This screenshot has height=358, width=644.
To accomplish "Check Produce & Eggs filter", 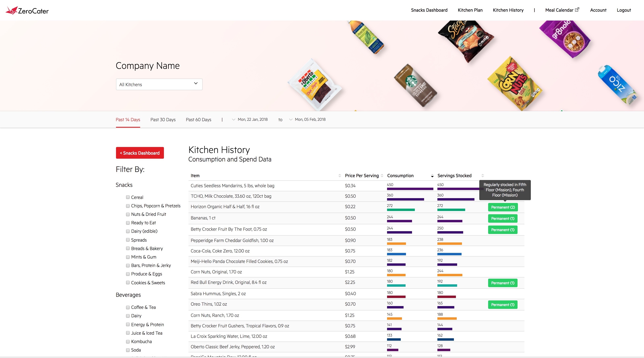I will click(128, 274).
